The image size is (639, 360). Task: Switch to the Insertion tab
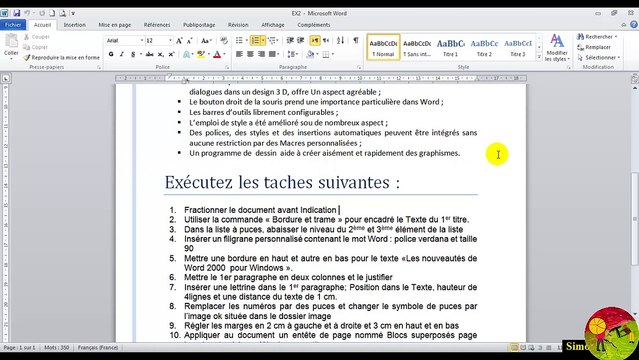coord(75,25)
